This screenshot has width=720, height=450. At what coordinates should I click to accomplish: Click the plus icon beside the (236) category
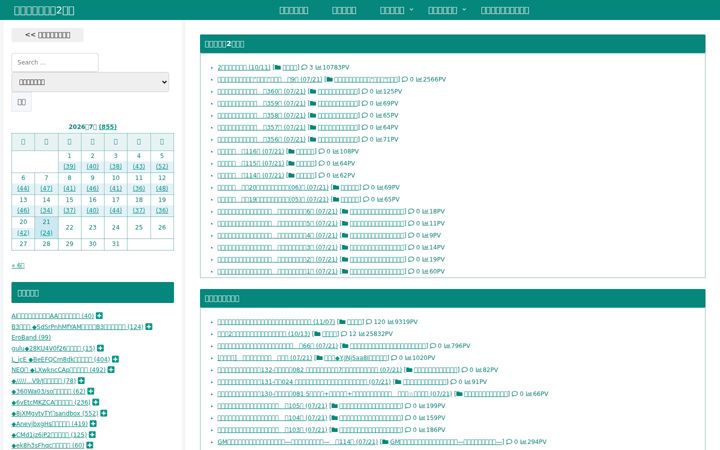pos(96,402)
